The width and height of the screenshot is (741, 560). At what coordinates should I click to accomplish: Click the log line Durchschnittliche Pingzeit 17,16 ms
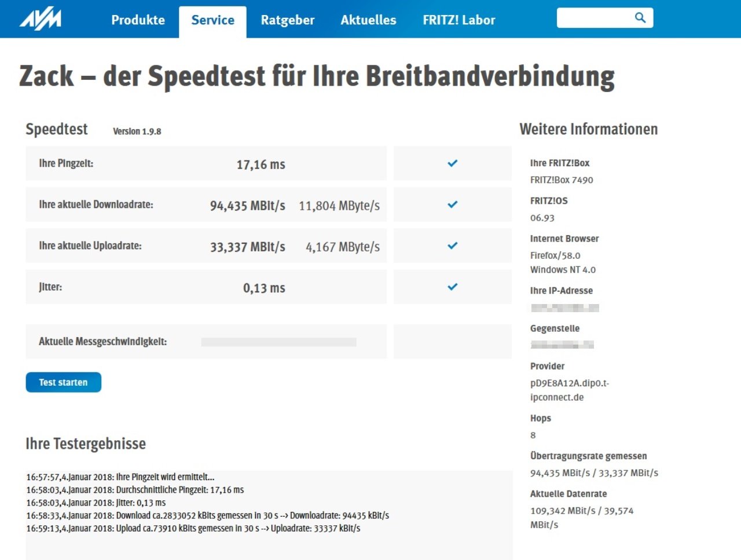coord(135,490)
